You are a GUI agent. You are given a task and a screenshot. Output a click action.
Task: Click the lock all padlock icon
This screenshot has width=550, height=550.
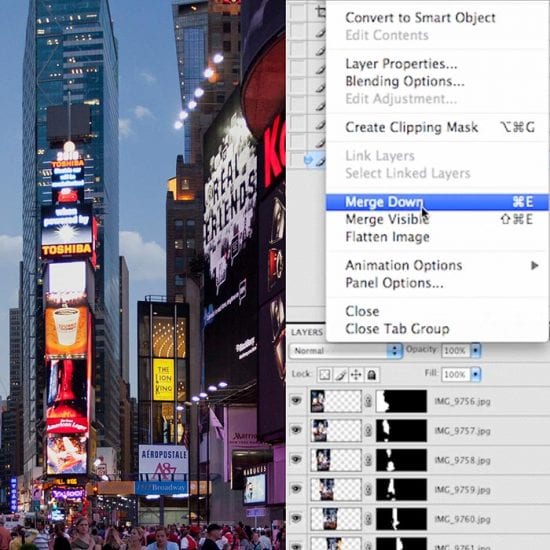(x=372, y=375)
